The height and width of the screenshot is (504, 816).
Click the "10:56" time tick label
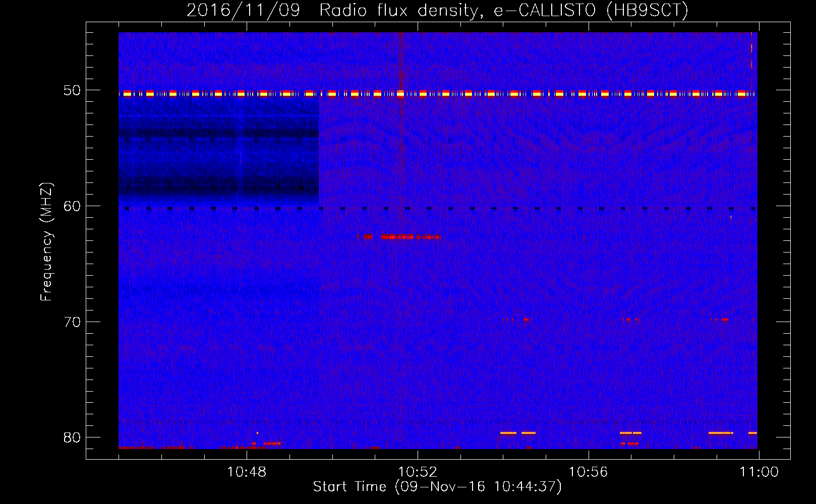(x=589, y=472)
